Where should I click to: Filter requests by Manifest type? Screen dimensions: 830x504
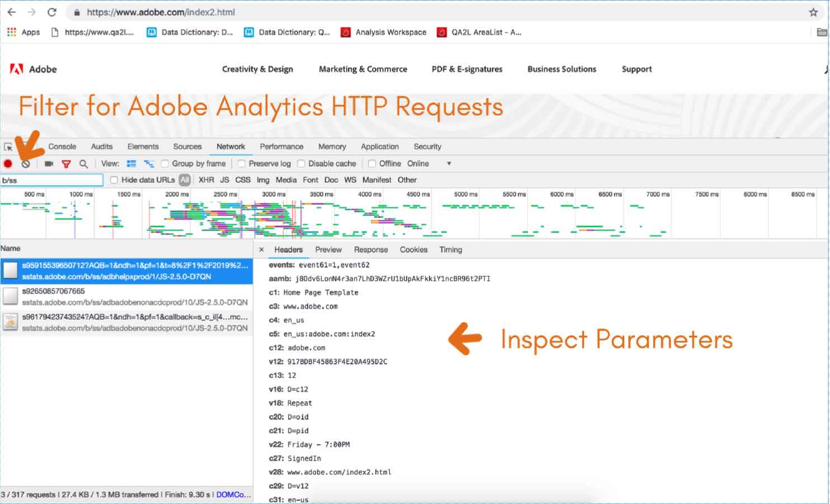(377, 180)
